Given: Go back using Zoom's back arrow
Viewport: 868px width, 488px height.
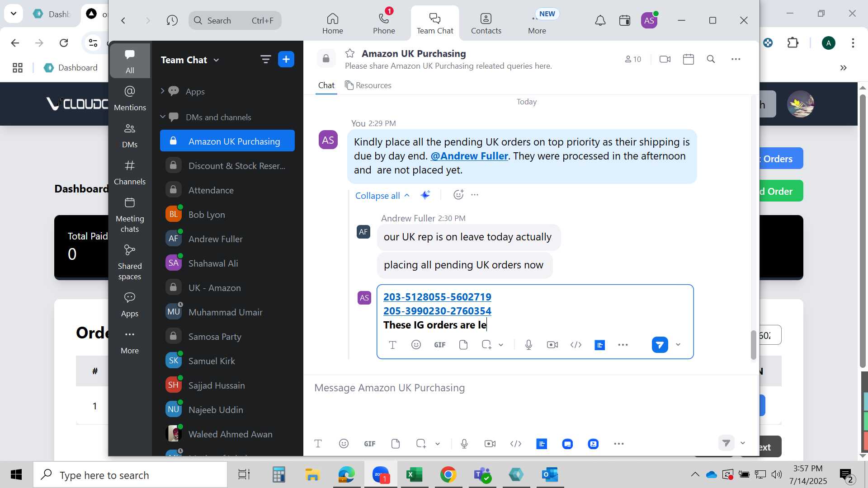Looking at the screenshot, I should [123, 20].
